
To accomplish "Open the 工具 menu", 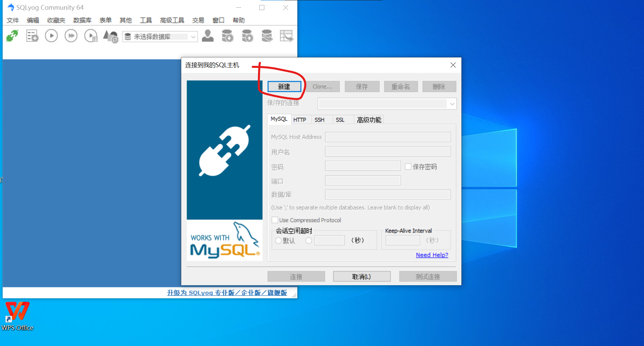I will [x=146, y=20].
